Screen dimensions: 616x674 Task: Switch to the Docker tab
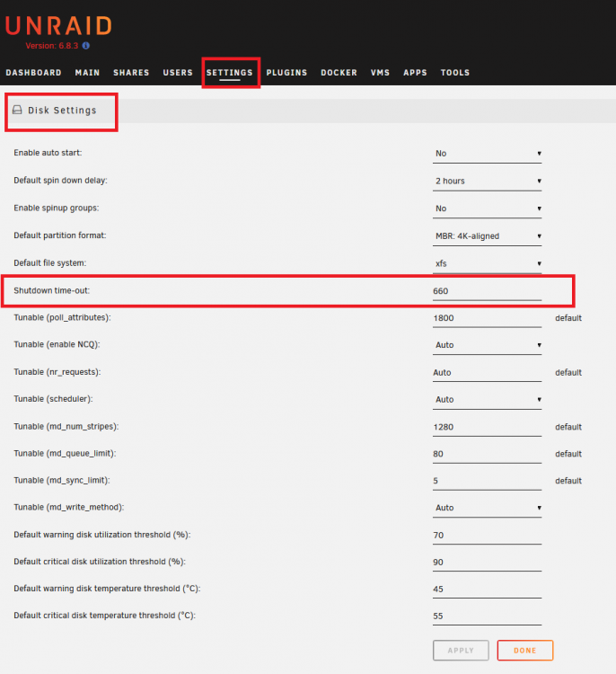pos(339,73)
